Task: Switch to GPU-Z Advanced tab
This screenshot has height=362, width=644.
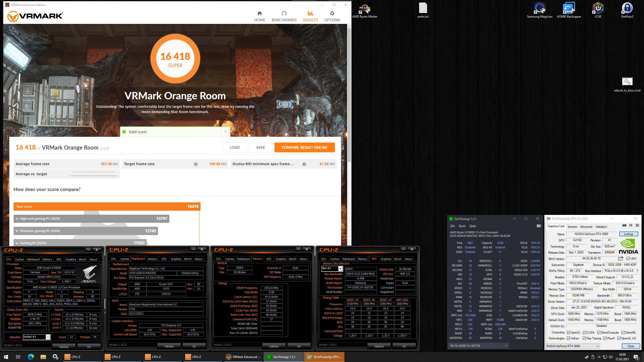Action: pos(586,227)
